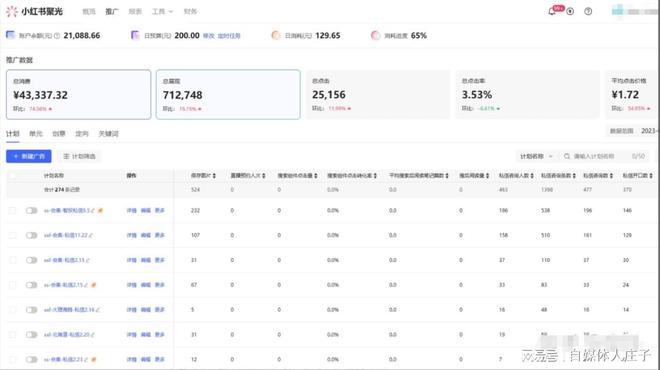Toggle the switch on the 11.22 plan row
660x370 pixels.
point(32,235)
